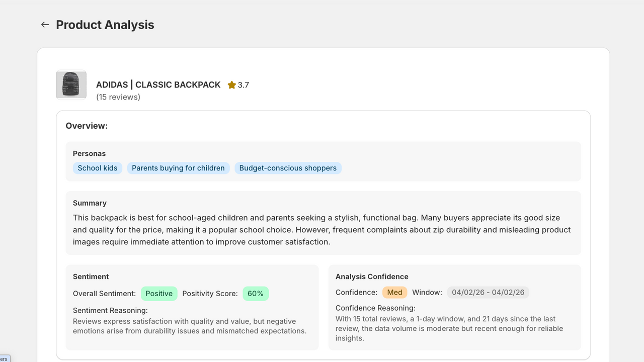Click the (15 reviews) count text
The height and width of the screenshot is (362, 644).
[118, 97]
